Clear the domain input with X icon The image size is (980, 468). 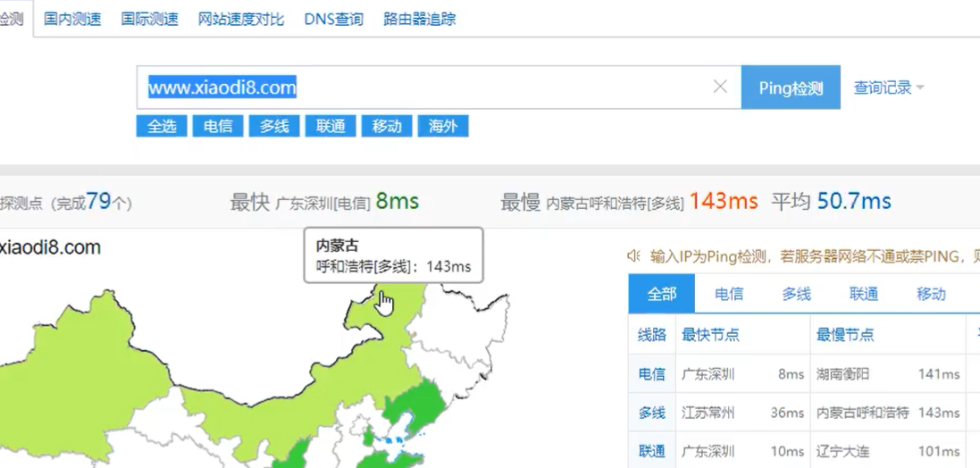tap(720, 87)
